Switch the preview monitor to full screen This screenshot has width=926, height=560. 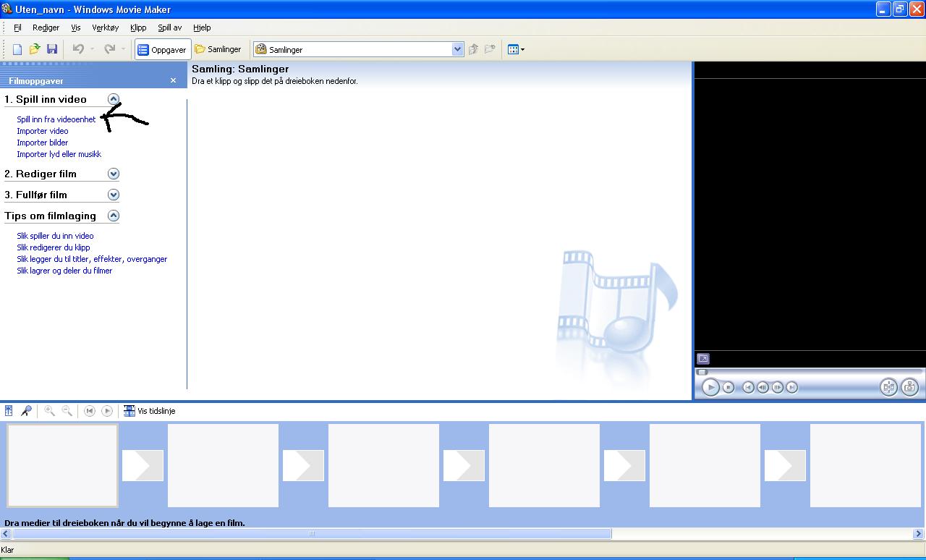point(703,359)
